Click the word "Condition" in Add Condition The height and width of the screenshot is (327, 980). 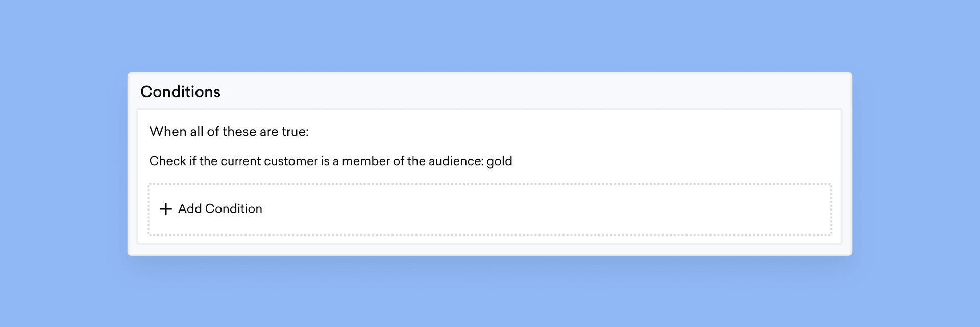coord(233,209)
